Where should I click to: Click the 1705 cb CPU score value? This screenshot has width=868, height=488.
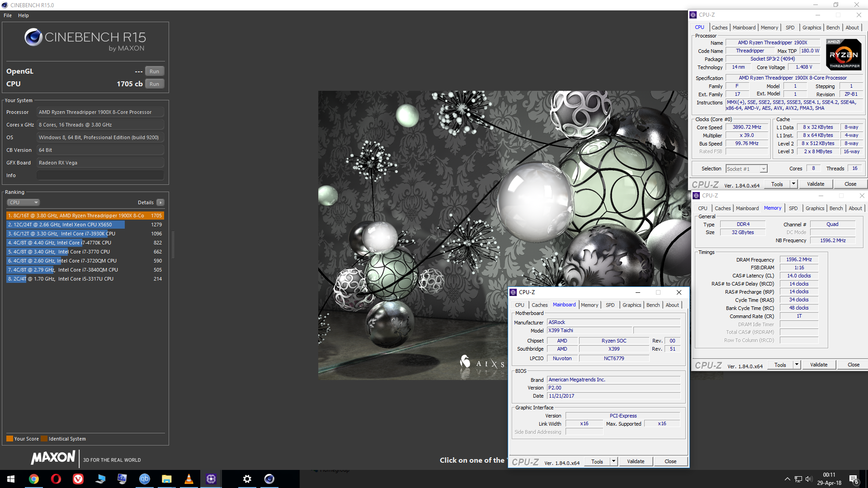coord(130,84)
